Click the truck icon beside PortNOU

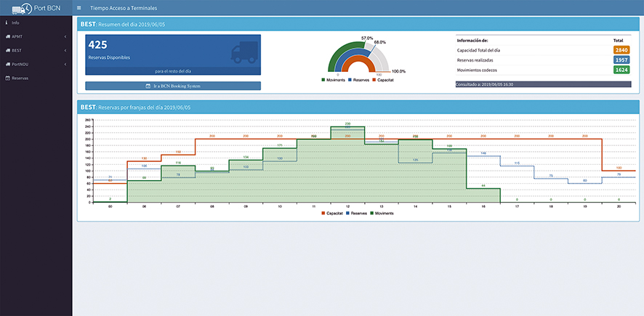coord(7,64)
